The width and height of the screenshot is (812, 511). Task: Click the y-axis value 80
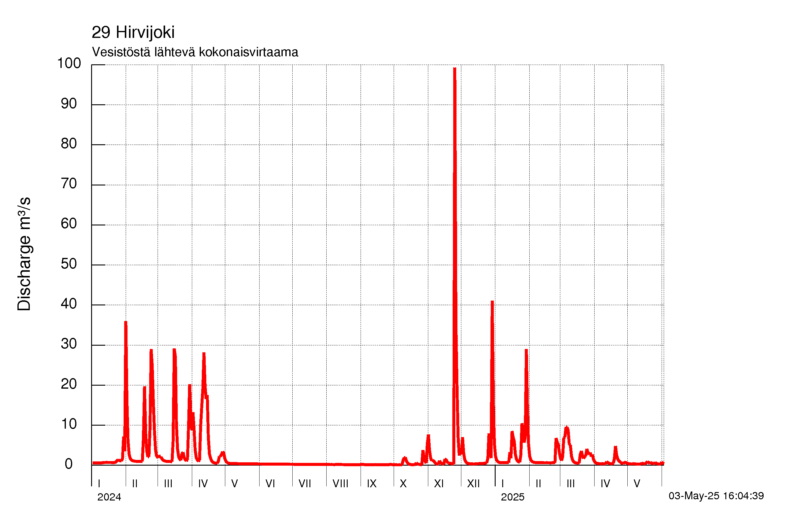(69, 144)
